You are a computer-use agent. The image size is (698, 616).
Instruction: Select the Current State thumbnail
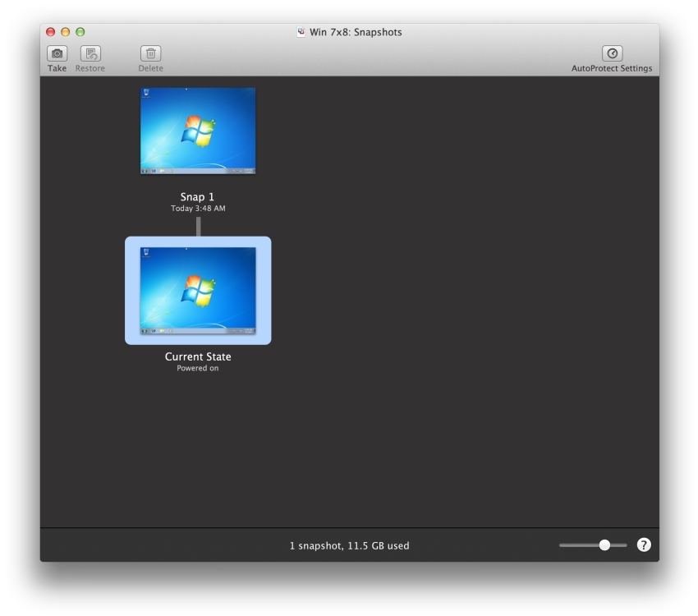[198, 290]
